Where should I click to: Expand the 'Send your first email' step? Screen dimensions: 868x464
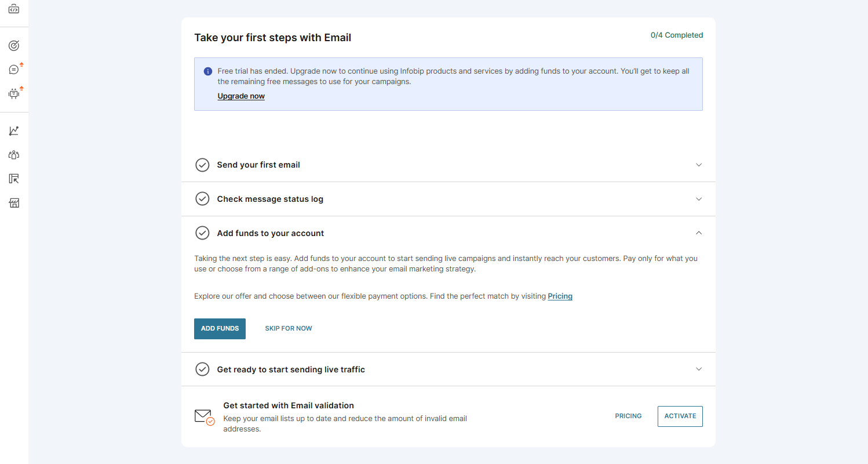pyautogui.click(x=699, y=165)
